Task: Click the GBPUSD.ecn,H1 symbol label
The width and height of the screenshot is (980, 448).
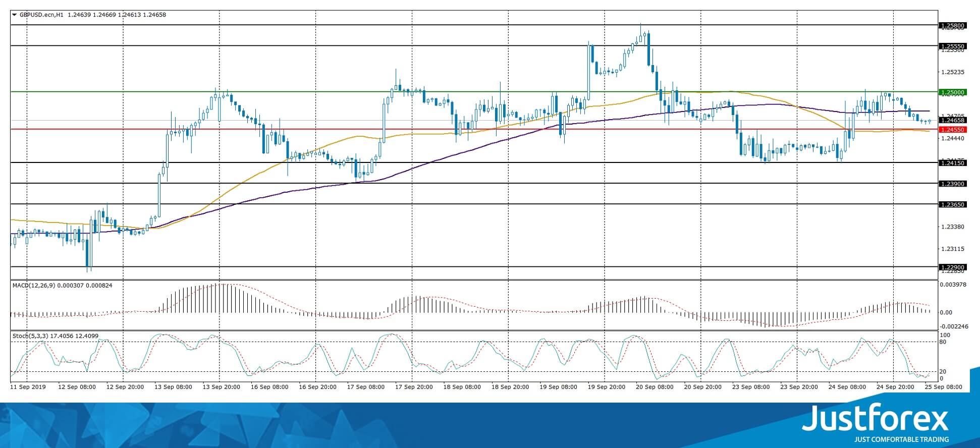Action: (41, 15)
